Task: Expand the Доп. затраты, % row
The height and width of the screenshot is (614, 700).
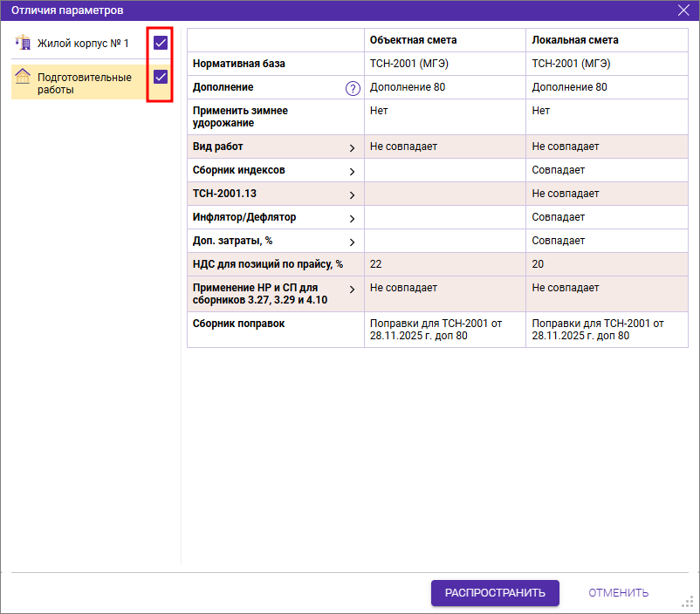Action: 352,242
